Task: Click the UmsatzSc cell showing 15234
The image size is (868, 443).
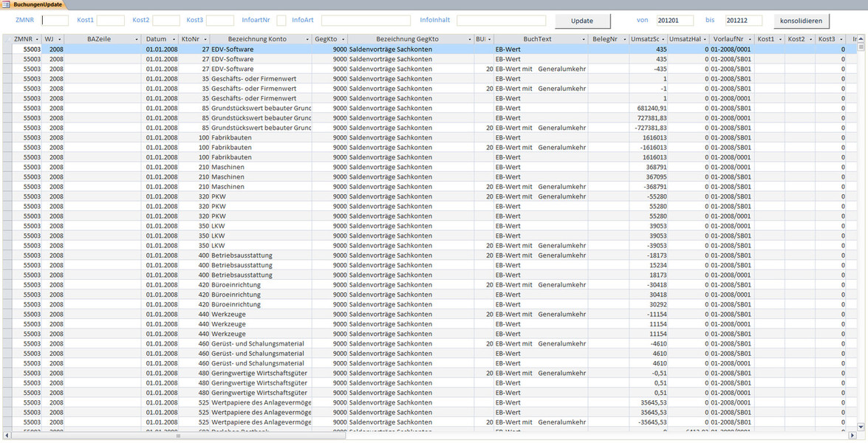Action: [649, 265]
